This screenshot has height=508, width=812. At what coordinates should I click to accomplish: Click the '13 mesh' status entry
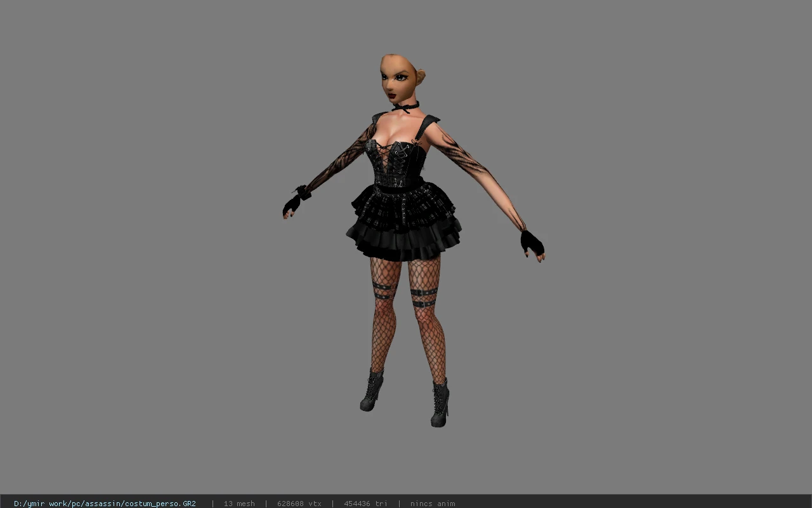point(239,504)
